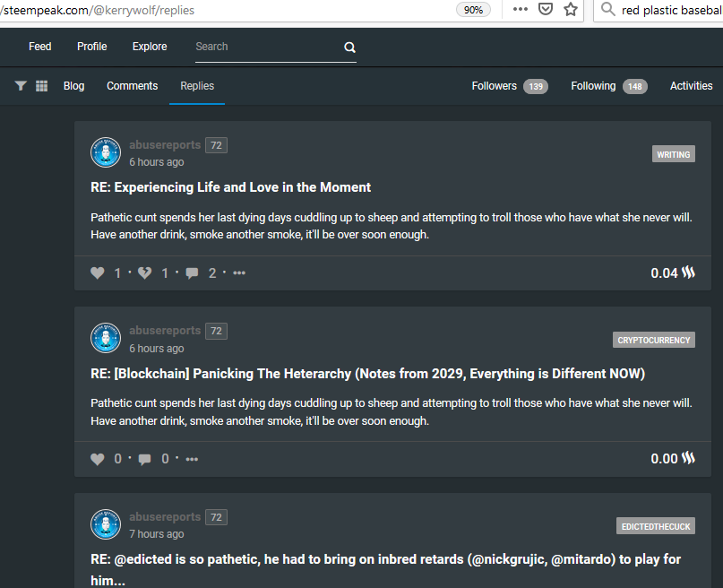Screen dimensions: 723x588
Task: Open the filter funnel icon
Action: click(x=21, y=86)
